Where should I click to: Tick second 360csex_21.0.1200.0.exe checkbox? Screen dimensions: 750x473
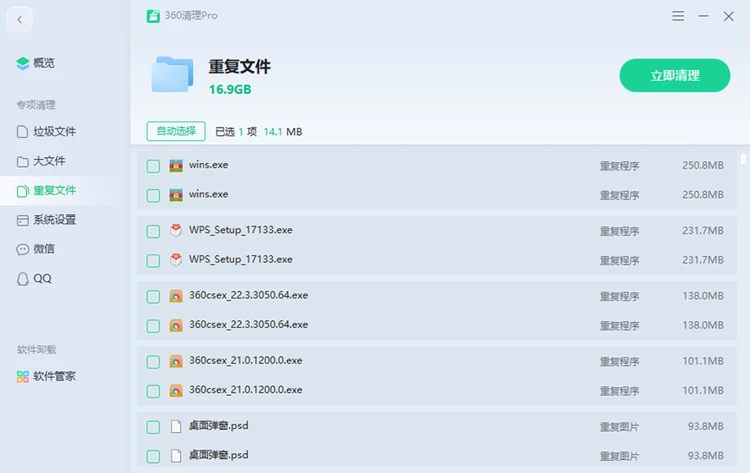click(x=153, y=391)
